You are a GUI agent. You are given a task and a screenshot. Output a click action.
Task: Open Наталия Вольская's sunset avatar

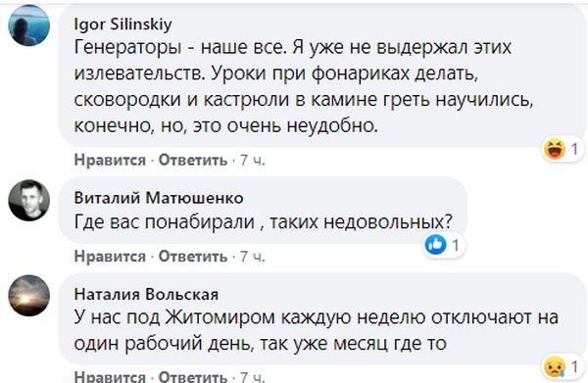pos(28,295)
